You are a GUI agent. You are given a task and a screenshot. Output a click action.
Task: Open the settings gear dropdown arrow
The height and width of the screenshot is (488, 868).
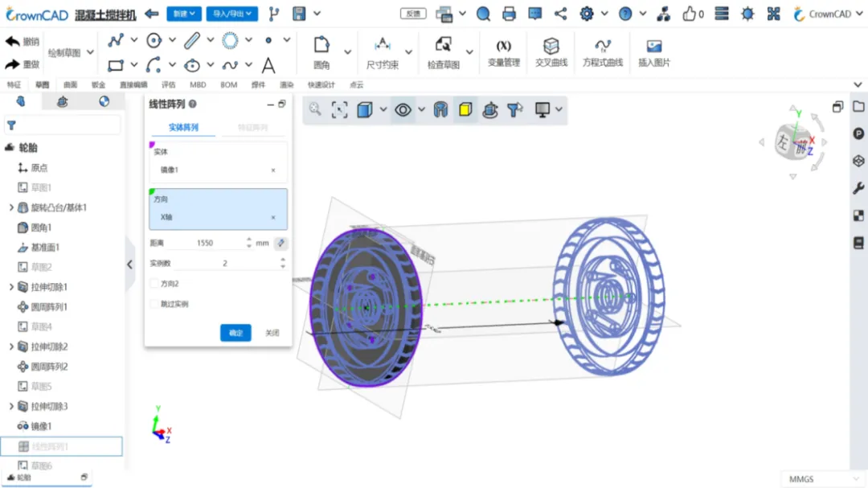[604, 14]
